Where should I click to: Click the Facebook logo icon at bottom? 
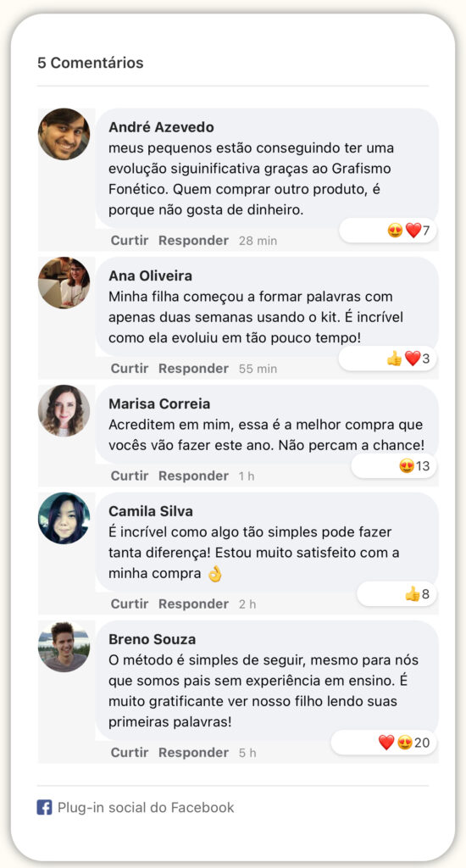(x=44, y=807)
